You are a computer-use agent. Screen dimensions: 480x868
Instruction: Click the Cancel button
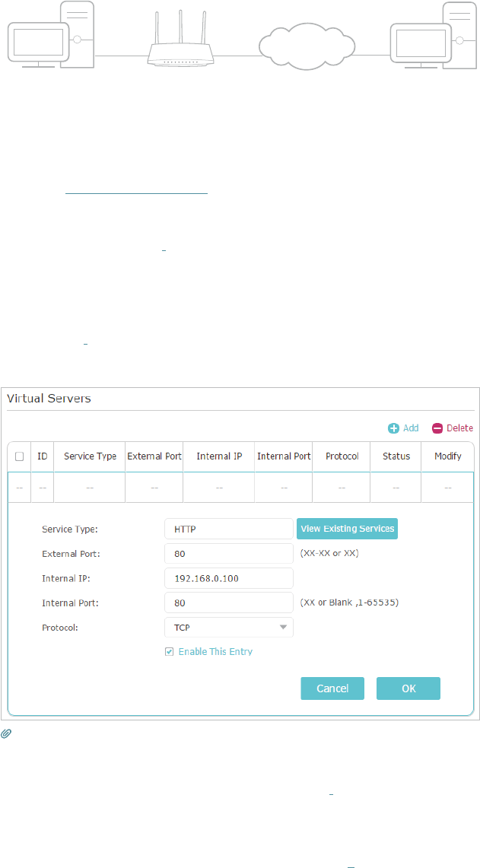(x=332, y=688)
